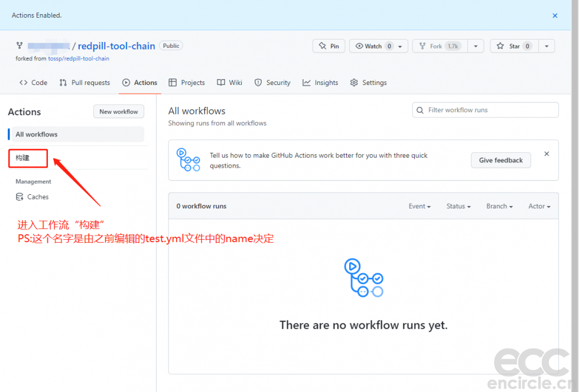Star the repository

514,46
